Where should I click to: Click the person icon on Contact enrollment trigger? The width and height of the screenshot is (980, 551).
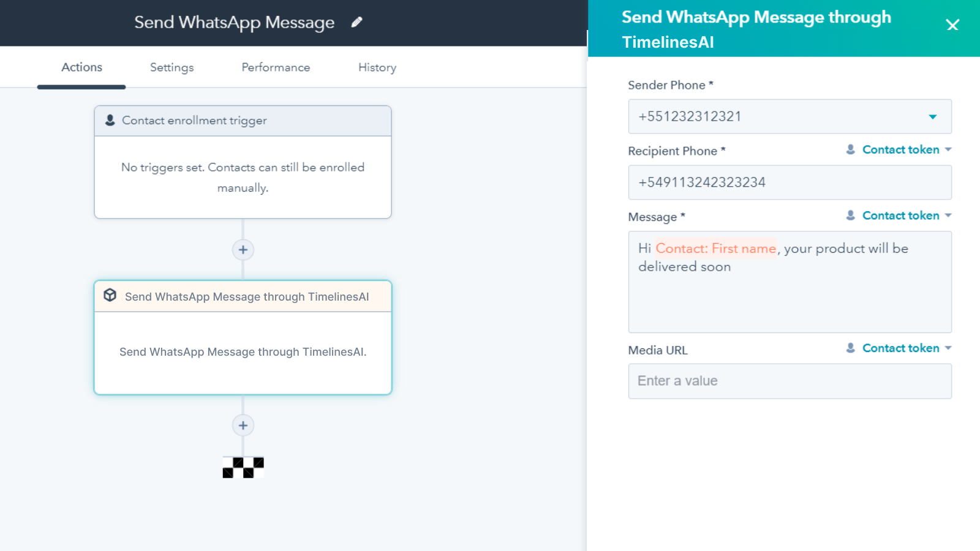[x=110, y=120]
